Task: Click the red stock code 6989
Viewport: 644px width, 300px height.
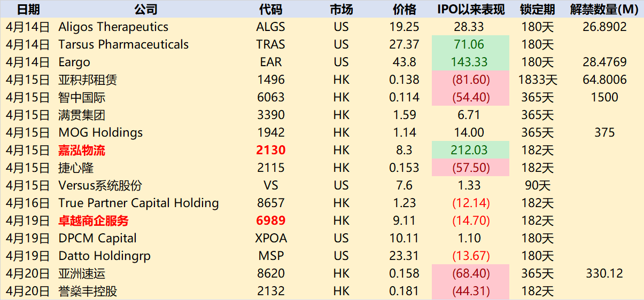Action: point(270,221)
